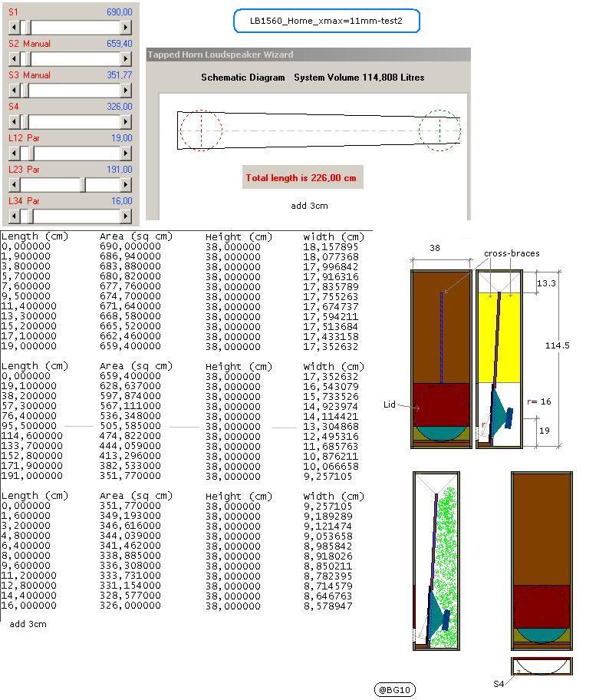Click the left arrow of L12 Par slider

15,154
